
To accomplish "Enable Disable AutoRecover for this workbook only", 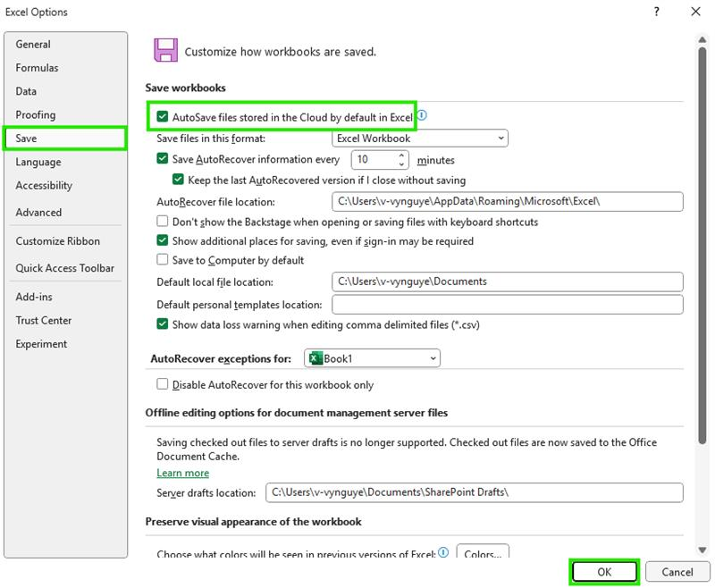I will [163, 384].
